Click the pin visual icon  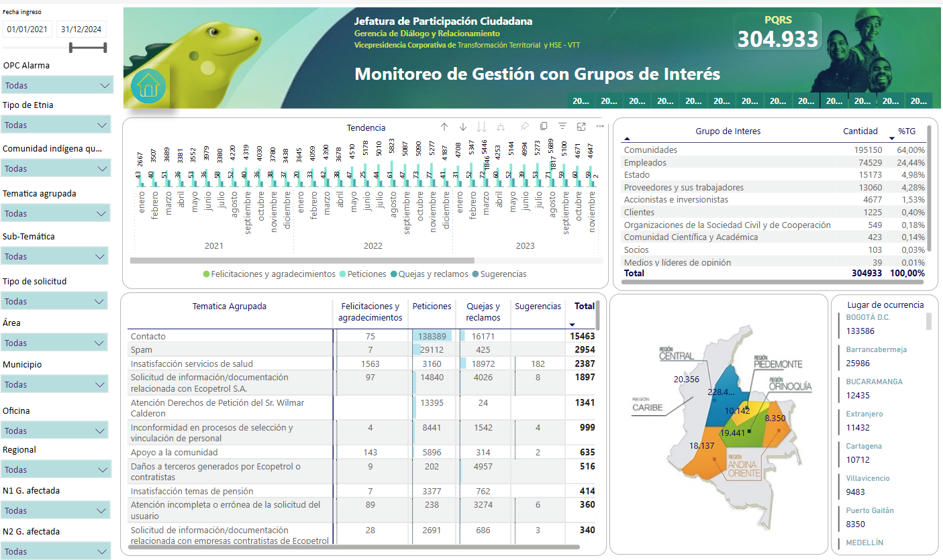524,127
